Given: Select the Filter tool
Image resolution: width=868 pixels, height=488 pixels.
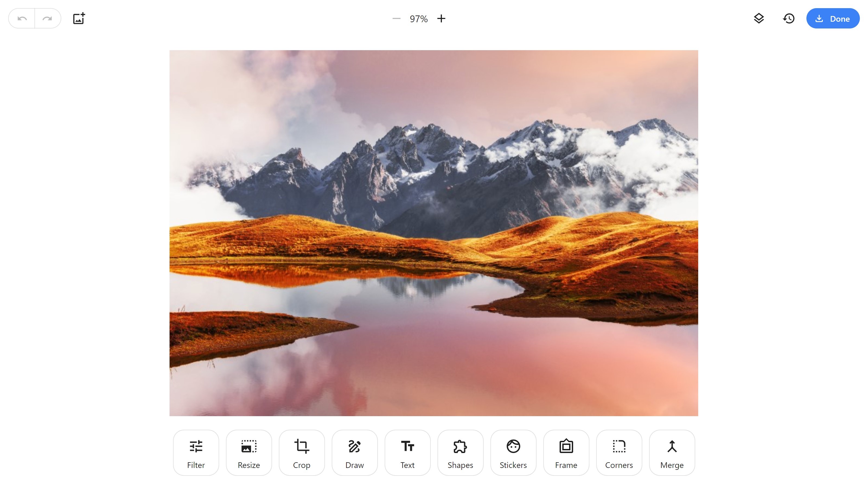Looking at the screenshot, I should coord(196,453).
